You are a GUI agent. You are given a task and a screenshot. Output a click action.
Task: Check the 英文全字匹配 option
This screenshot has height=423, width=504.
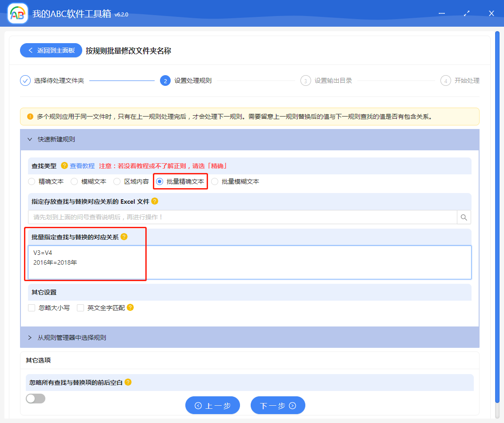click(80, 307)
